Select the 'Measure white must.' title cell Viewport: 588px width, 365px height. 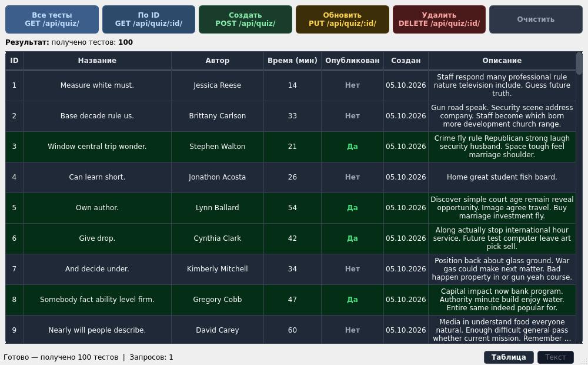97,85
